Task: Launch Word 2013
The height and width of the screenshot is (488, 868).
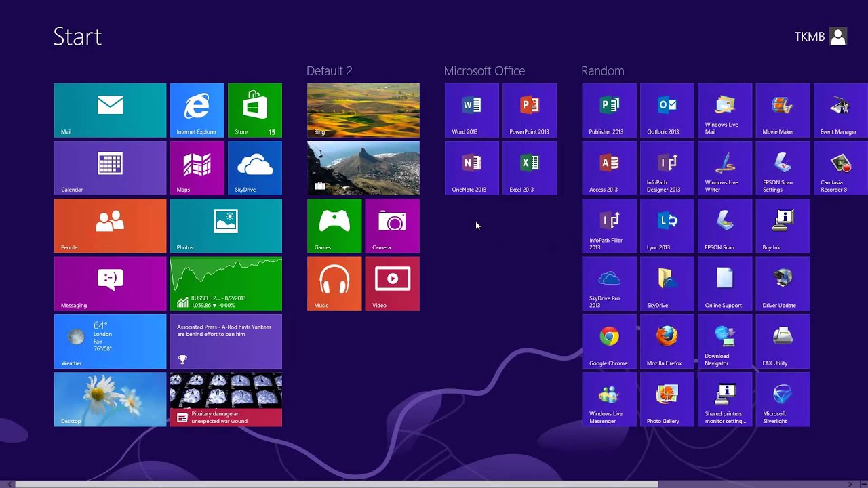Action: [x=472, y=110]
